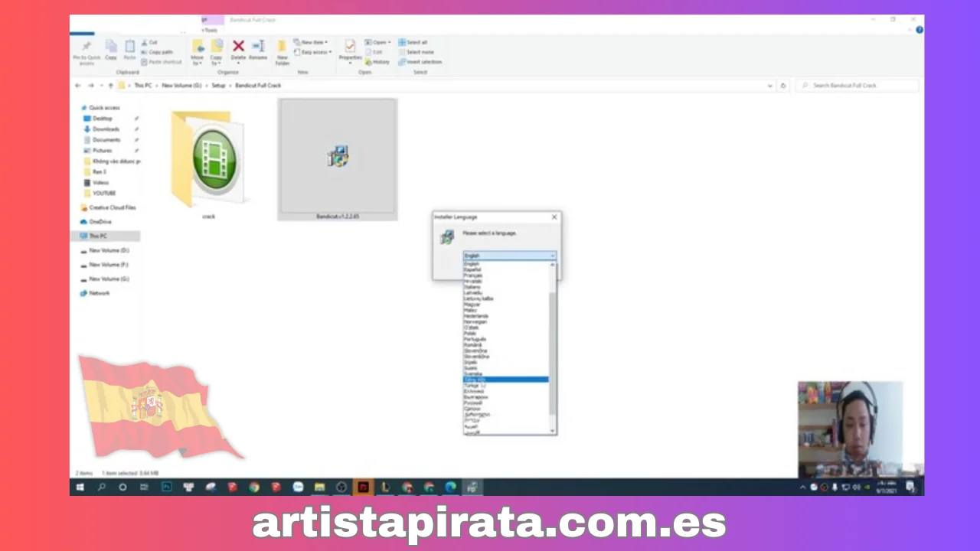
Task: Select YOUTUBE folder in navigation pane
Action: 104,194
